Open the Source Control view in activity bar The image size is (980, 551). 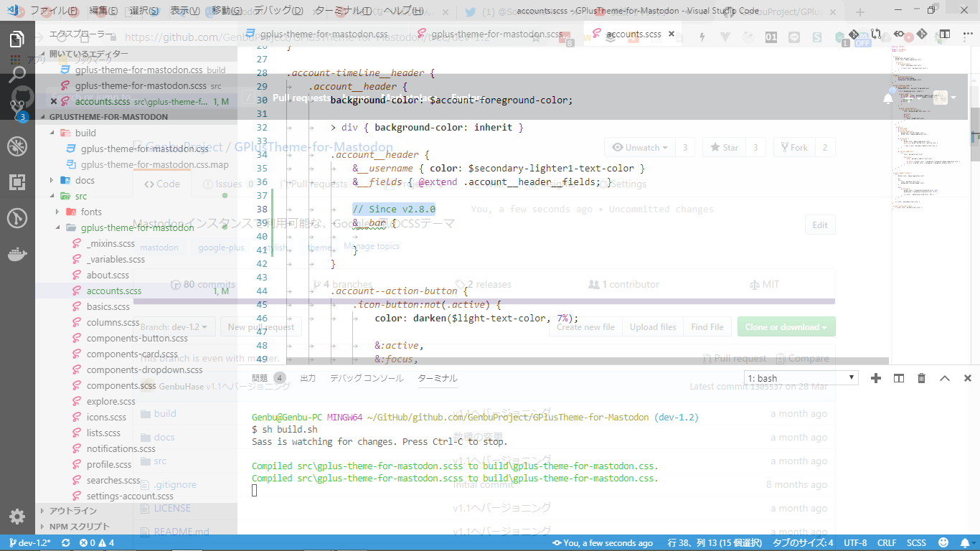coord(17,109)
